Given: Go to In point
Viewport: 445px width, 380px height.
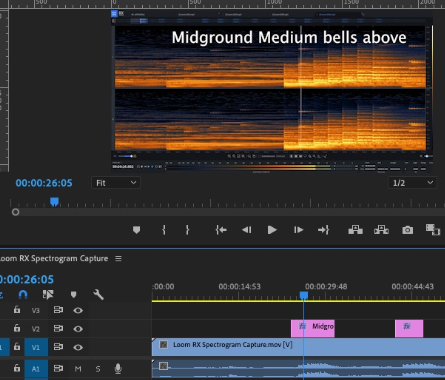Looking at the screenshot, I should (x=221, y=230).
